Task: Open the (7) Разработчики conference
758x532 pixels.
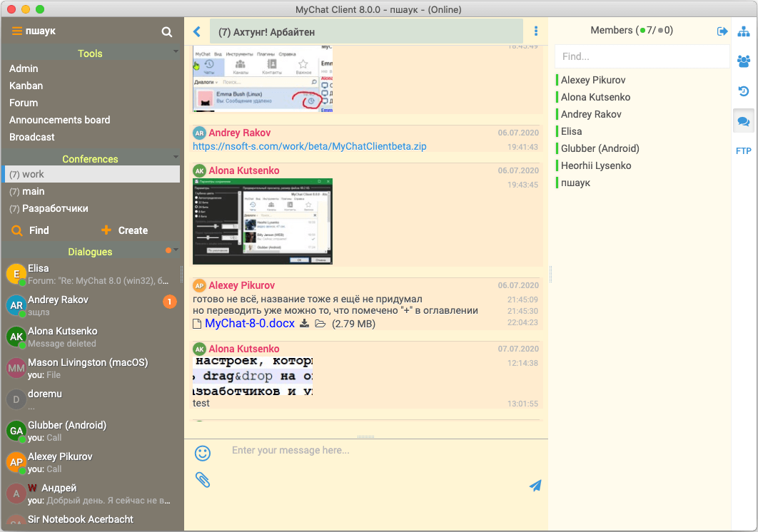Action: [x=92, y=209]
